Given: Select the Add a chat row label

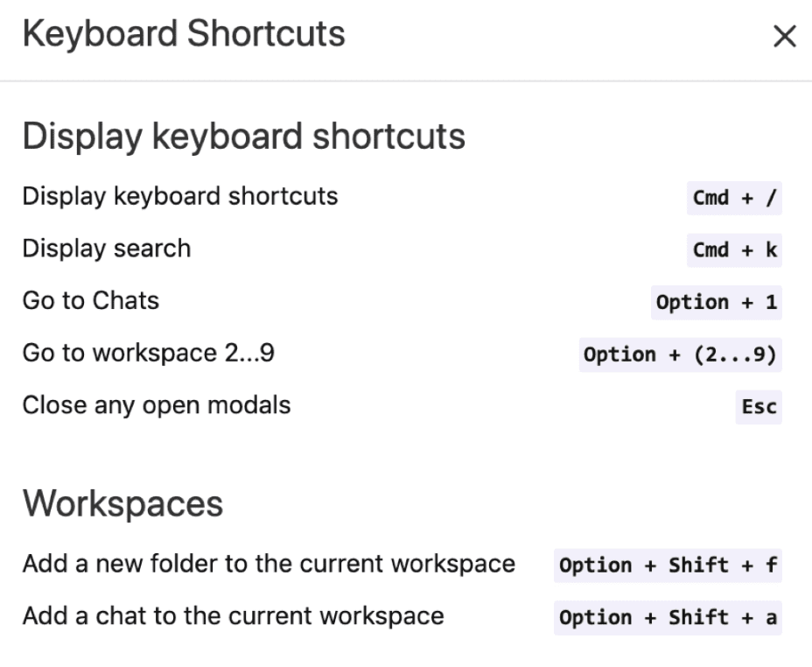Looking at the screenshot, I should tap(233, 616).
